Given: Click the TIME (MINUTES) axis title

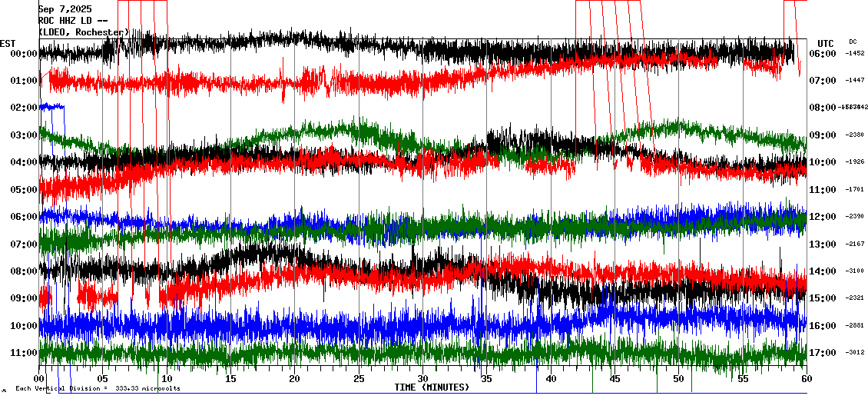Looking at the screenshot, I should pos(432,387).
